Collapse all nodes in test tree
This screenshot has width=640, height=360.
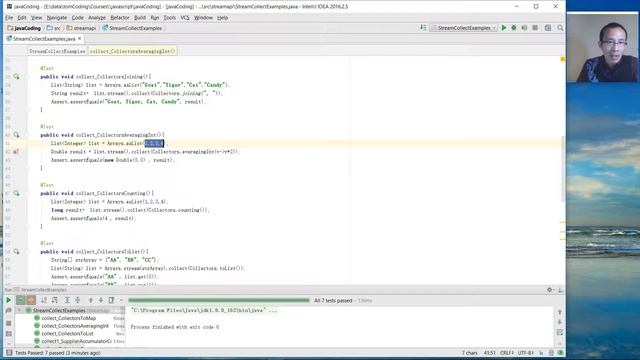78,300
